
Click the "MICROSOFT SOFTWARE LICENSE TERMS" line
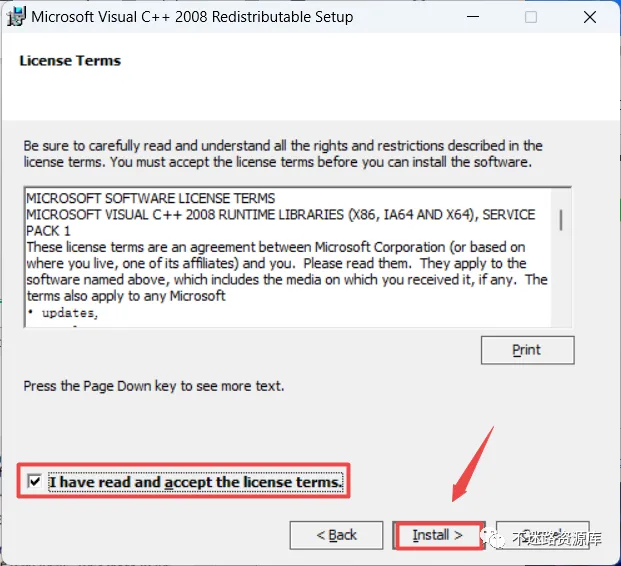click(150, 198)
